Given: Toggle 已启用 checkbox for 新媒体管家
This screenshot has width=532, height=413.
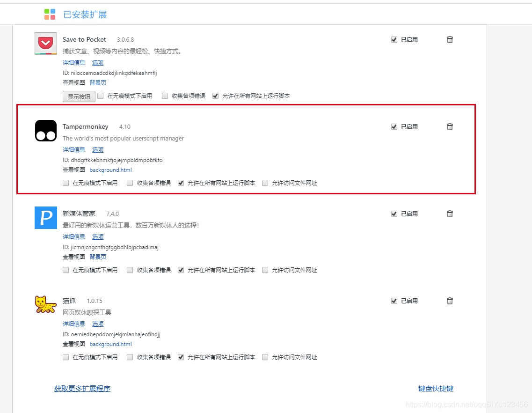Looking at the screenshot, I should (394, 214).
